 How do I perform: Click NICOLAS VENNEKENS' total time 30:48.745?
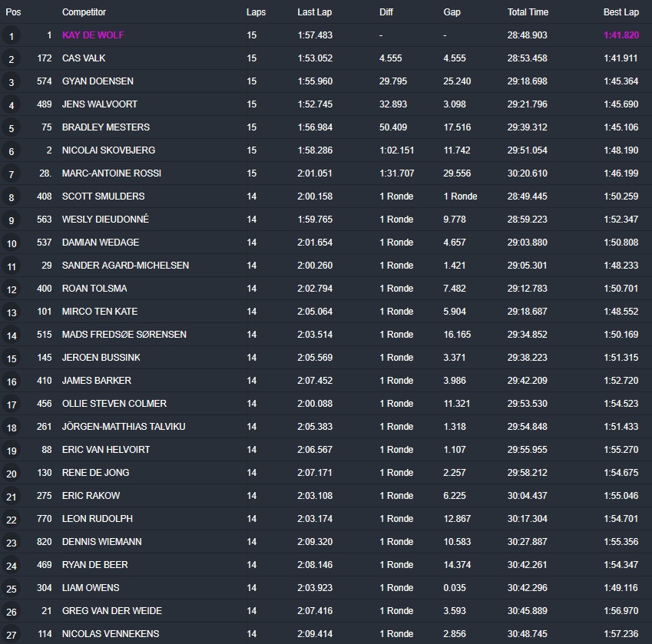[527, 634]
